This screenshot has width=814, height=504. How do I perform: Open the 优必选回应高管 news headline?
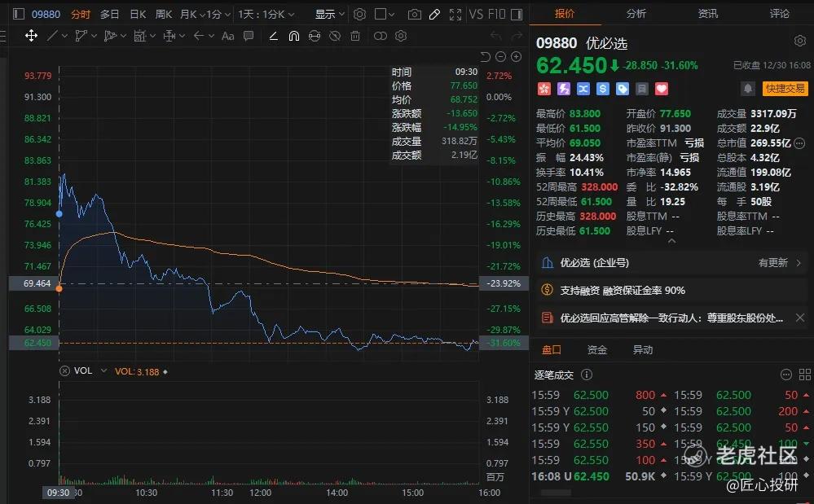click(x=671, y=318)
